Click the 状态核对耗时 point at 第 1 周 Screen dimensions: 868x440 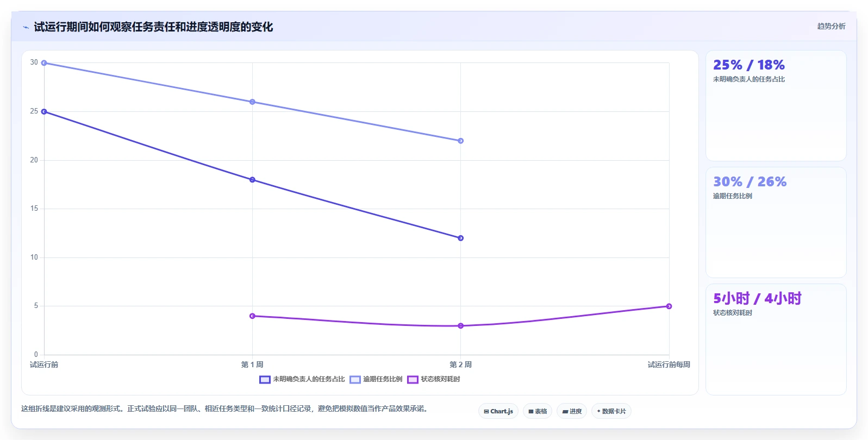click(252, 316)
